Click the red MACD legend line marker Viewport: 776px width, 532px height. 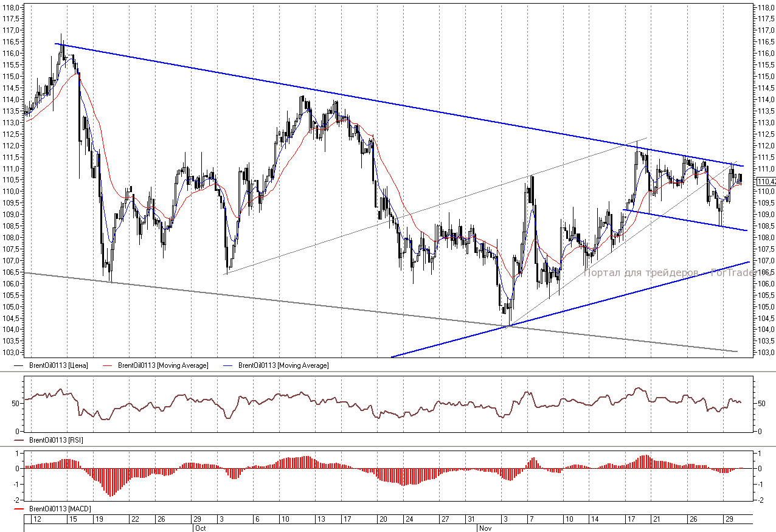(x=19, y=508)
